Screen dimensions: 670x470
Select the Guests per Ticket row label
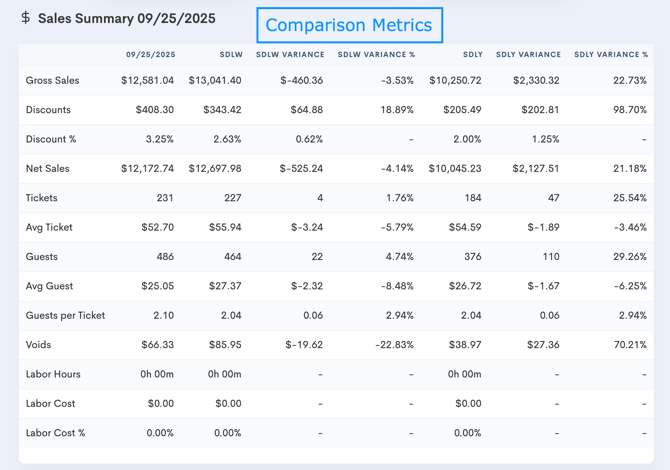65,316
